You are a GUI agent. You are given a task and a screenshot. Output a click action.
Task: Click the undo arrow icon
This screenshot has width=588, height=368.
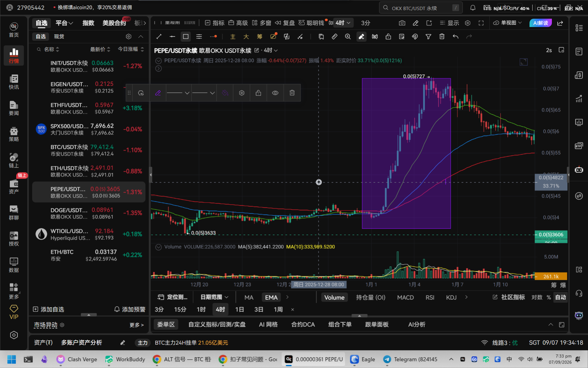455,37
